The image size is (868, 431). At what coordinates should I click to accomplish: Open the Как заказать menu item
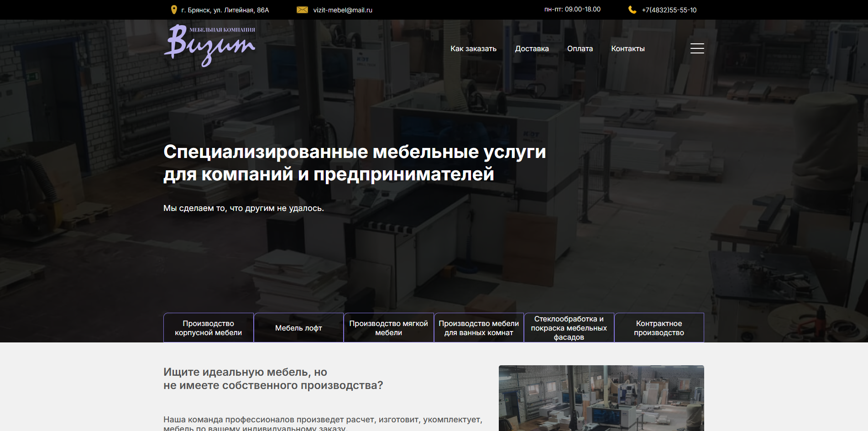(473, 48)
